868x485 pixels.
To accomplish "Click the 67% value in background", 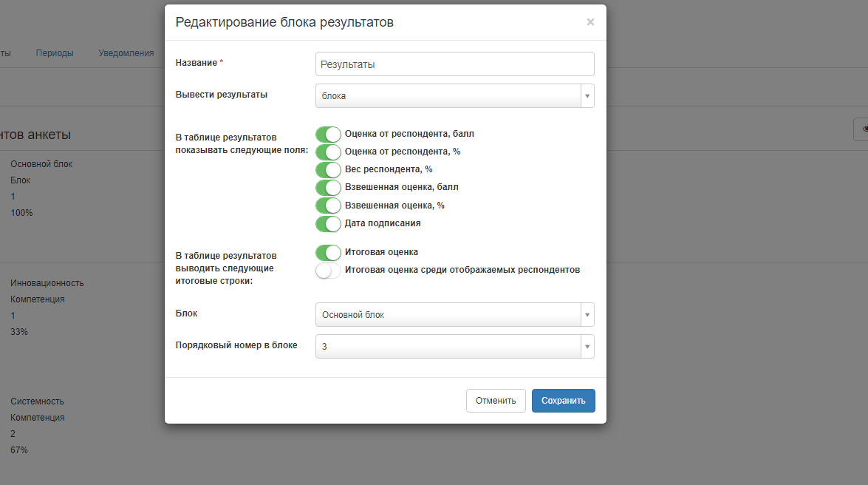I will [18, 450].
